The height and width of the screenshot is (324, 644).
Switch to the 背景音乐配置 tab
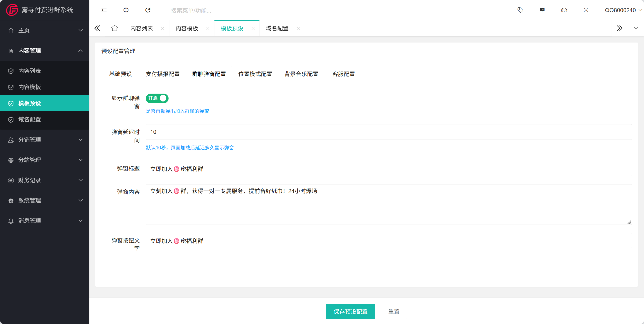pyautogui.click(x=301, y=74)
